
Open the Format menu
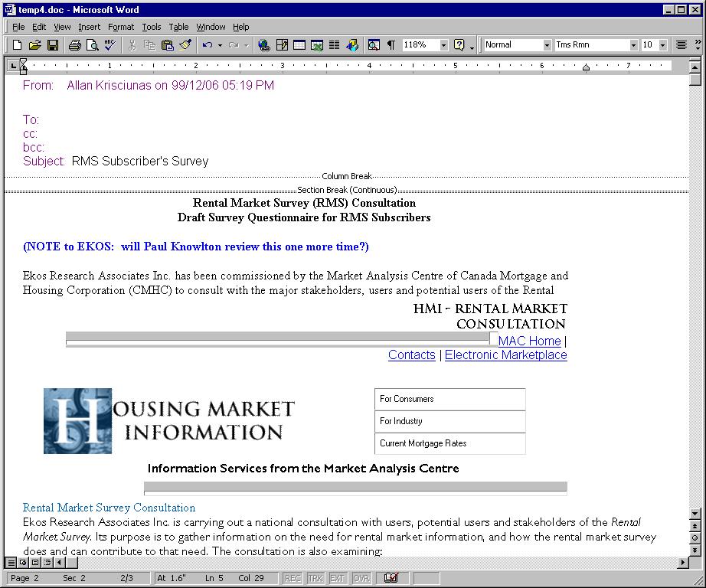121,27
